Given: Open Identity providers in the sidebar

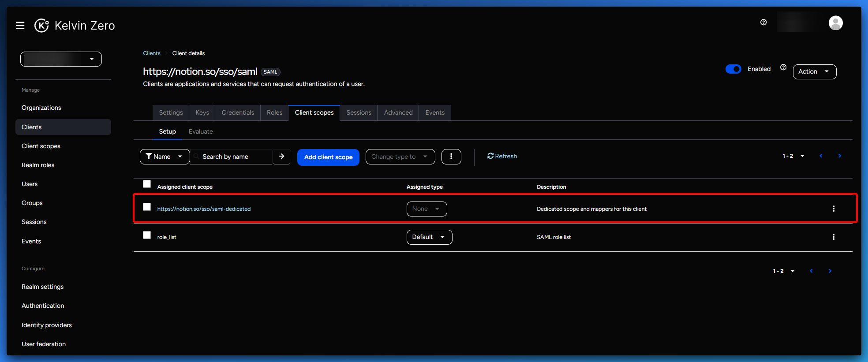Looking at the screenshot, I should [63, 325].
